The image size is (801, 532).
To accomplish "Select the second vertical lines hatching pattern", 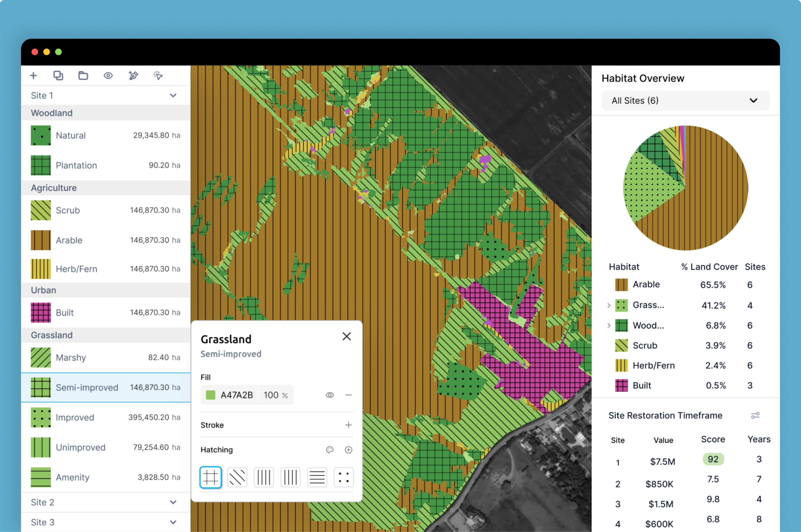I will point(291,477).
